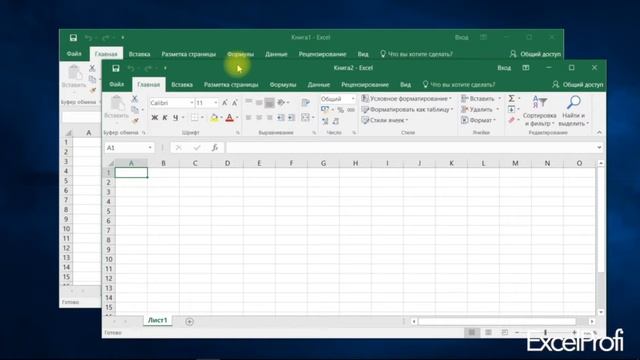Image resolution: width=640 pixels, height=360 pixels.
Task: Switch to Page Layout view in status bar
Action: tap(488, 332)
